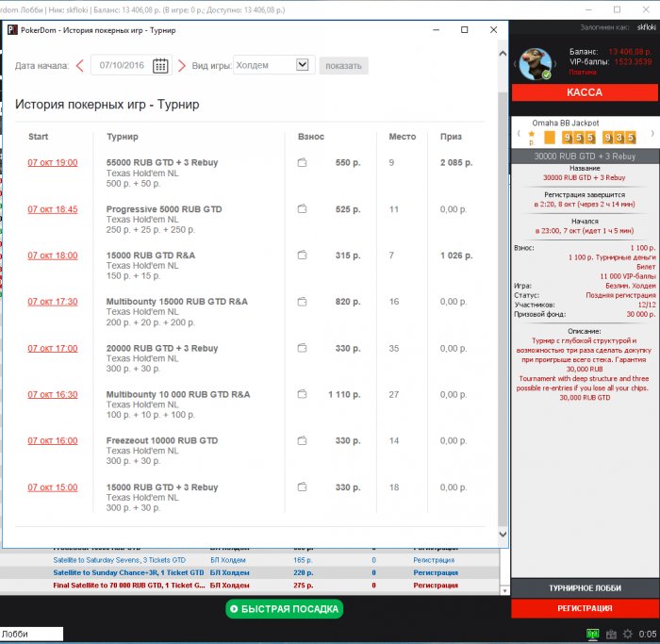
Task: Open tournament link 07 окт 17:00
Action: pos(53,349)
